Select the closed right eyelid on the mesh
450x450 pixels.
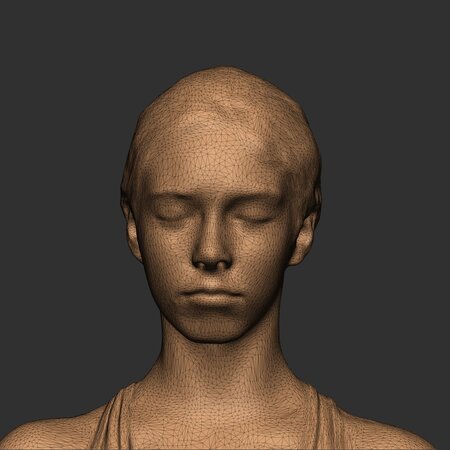[x=254, y=212]
